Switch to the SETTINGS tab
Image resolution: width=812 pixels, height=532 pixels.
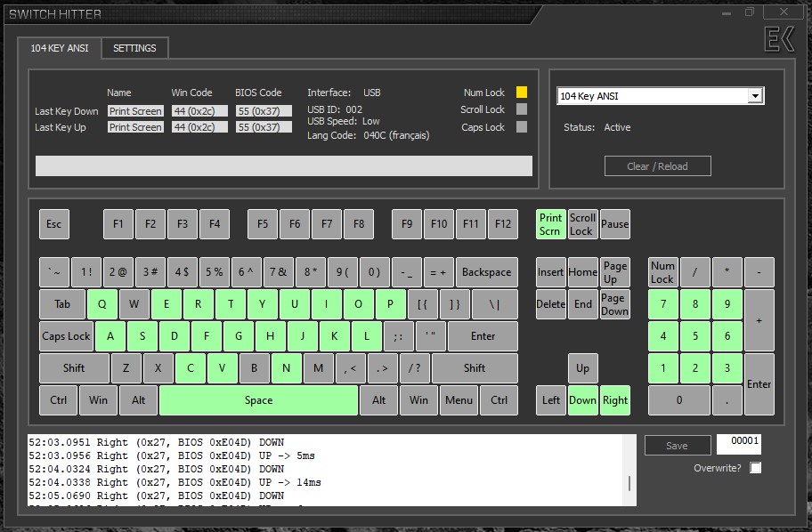point(134,48)
